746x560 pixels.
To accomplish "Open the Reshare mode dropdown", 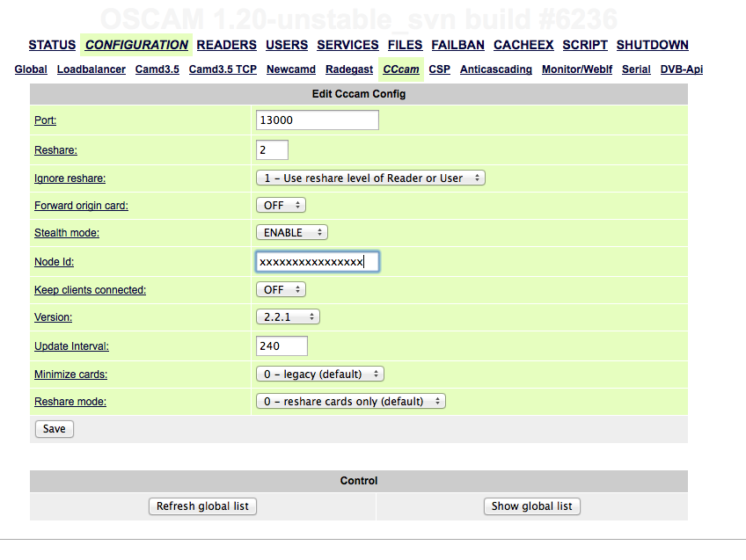I will coord(351,401).
